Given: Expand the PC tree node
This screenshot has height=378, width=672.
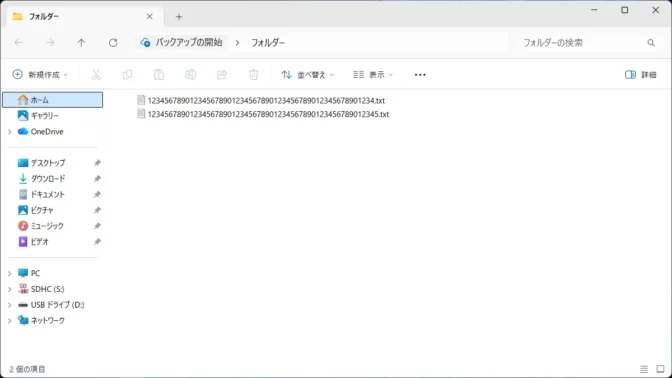Looking at the screenshot, I should click(10, 273).
